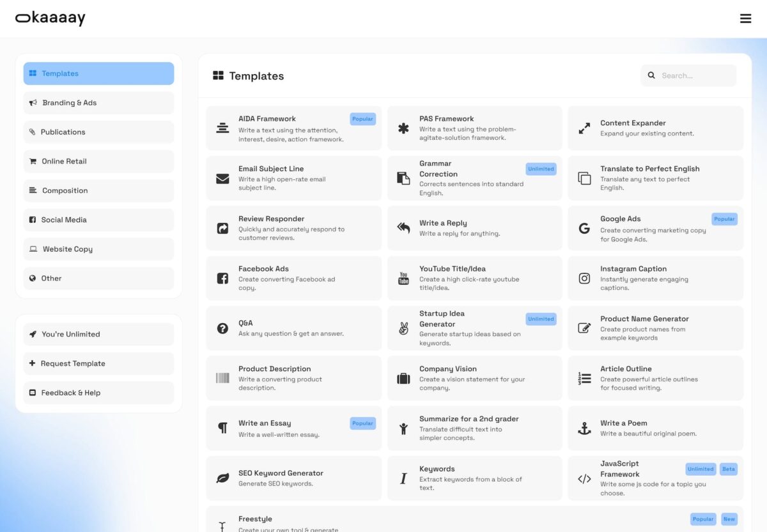Click the Company Vision briefcase icon

(x=403, y=379)
